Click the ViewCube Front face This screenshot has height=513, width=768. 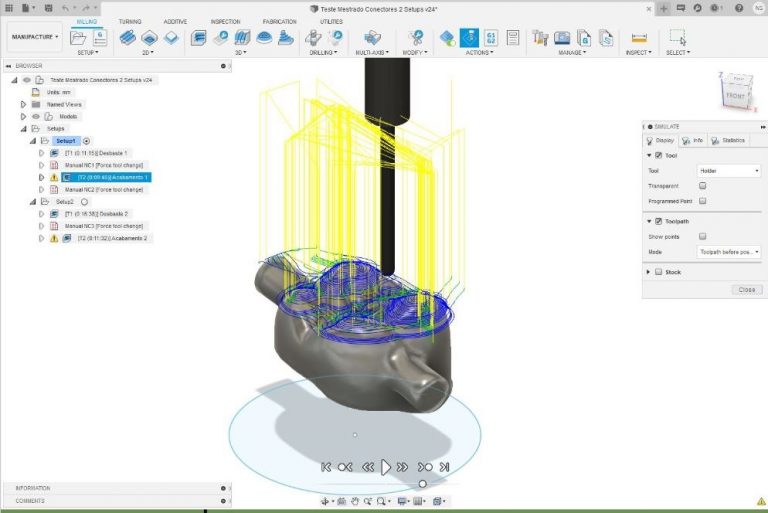coord(738,95)
